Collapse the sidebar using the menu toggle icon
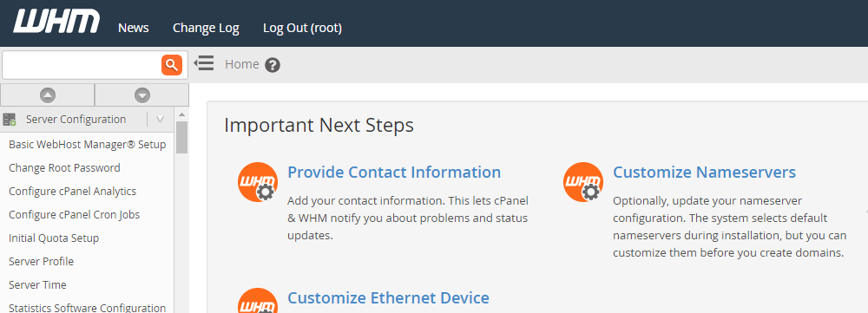Screen dimensions: 868x313 point(204,63)
